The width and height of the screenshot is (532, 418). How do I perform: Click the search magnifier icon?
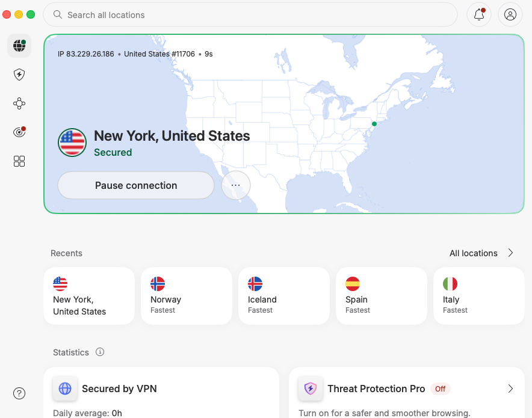click(x=58, y=14)
